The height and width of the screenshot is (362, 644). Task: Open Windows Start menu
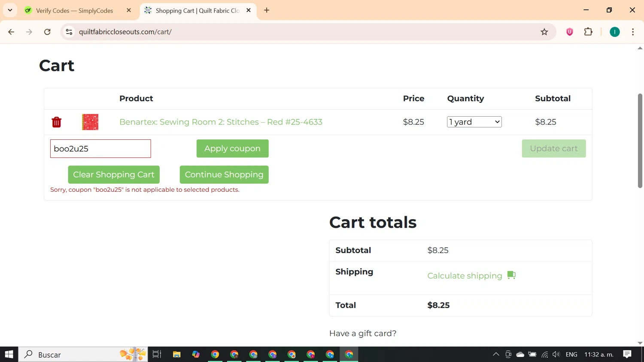(9, 354)
